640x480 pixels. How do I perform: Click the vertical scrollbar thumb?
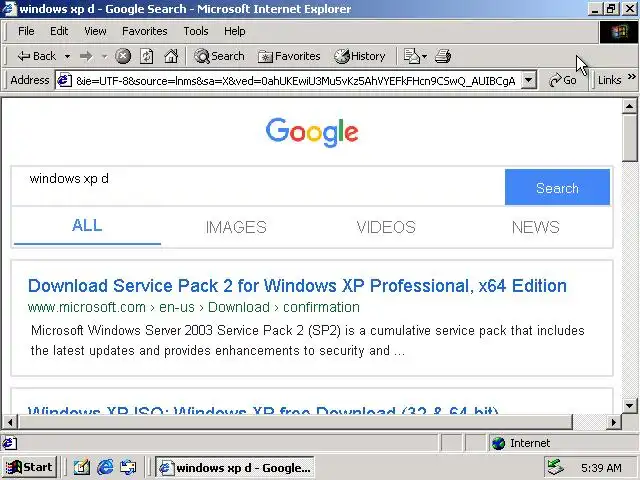pyautogui.click(x=629, y=138)
